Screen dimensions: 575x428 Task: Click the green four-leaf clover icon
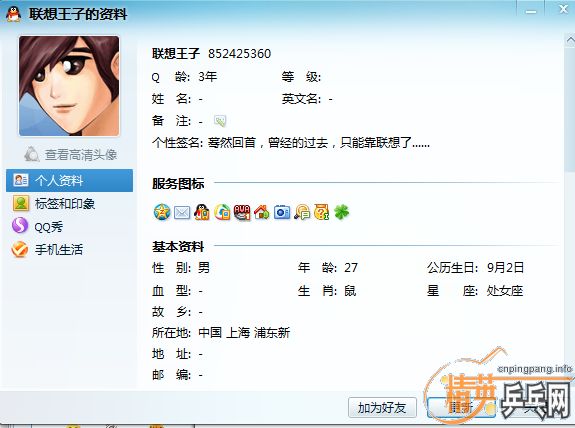click(341, 212)
